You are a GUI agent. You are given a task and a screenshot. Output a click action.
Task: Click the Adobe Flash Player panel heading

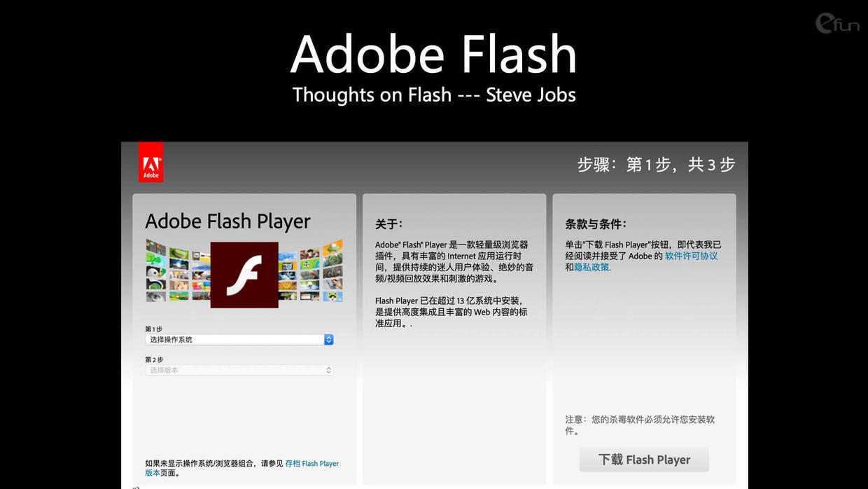227,221
